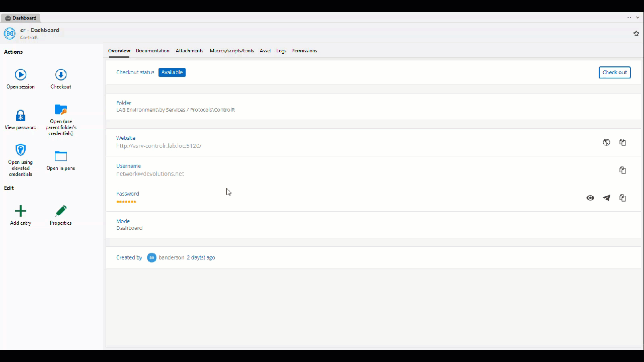Screen dimensions: 644x362
Task: Select the Dashboard window tab
Action: 21,18
